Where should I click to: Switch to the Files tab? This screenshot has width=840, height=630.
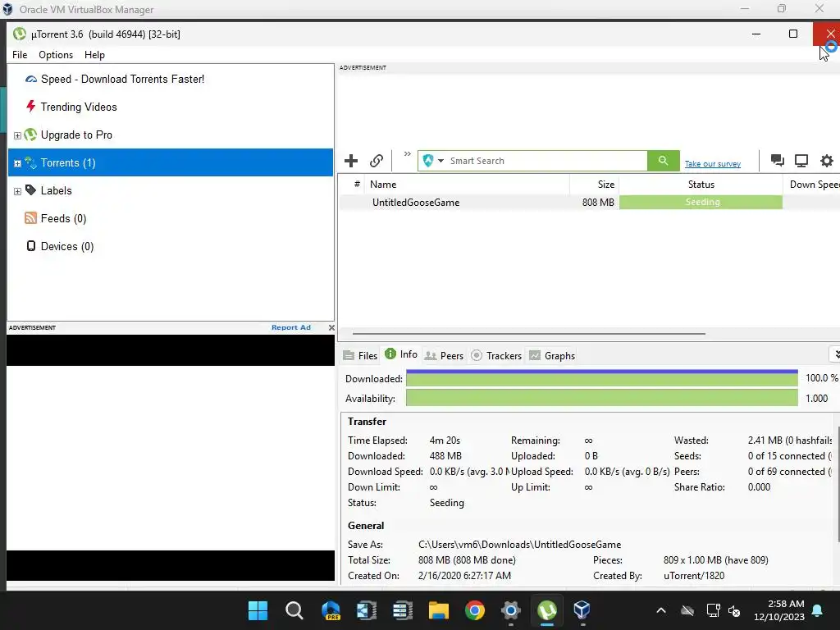point(361,356)
